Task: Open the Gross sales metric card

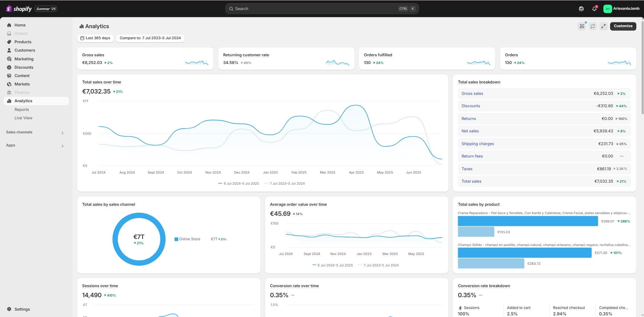Action: pos(145,58)
